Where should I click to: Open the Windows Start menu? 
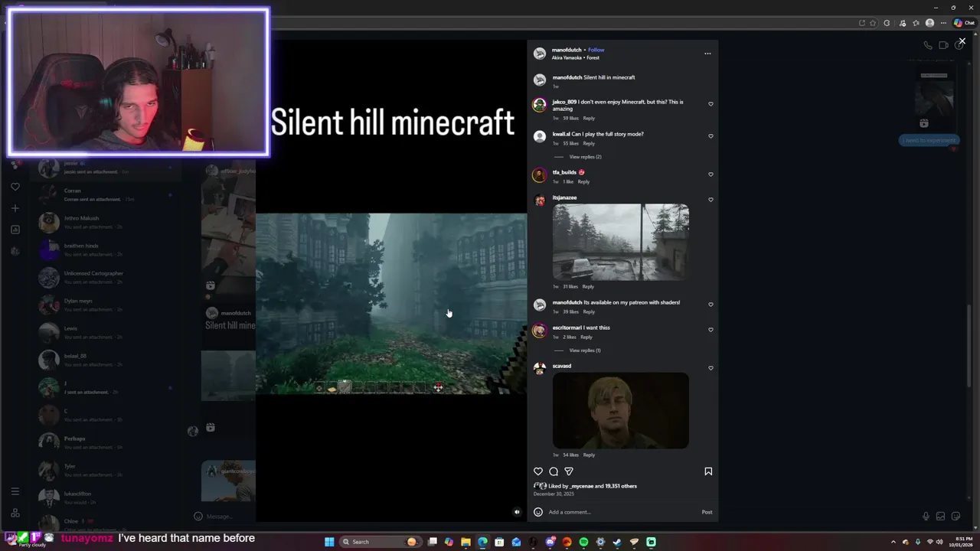click(x=329, y=542)
